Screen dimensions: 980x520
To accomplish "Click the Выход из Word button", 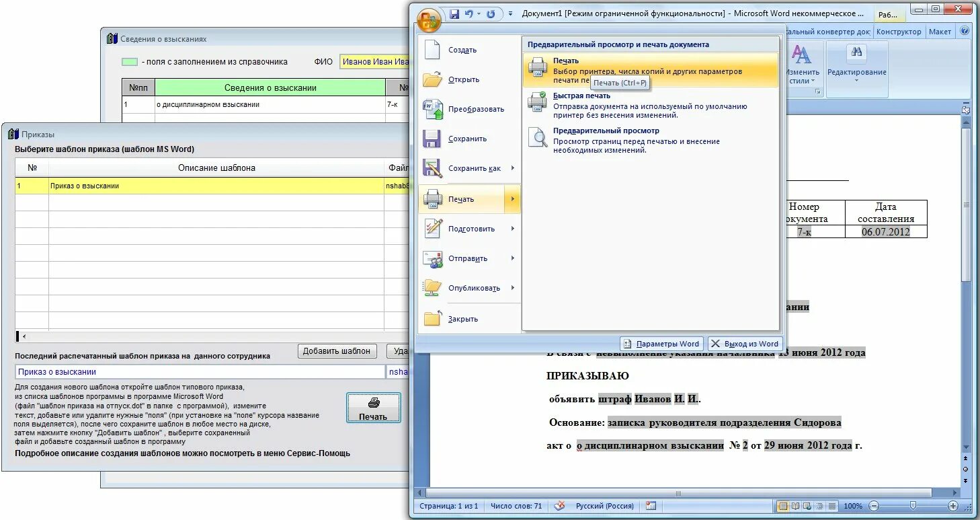I will point(745,344).
